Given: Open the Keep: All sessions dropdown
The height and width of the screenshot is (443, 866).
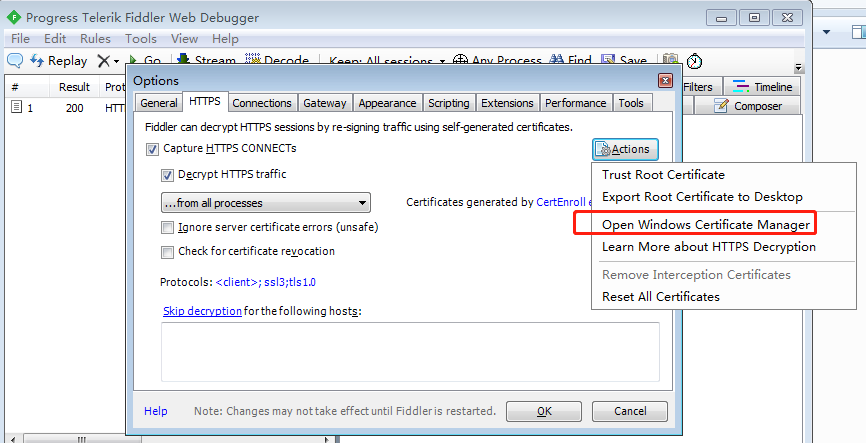Looking at the screenshot, I should [387, 61].
